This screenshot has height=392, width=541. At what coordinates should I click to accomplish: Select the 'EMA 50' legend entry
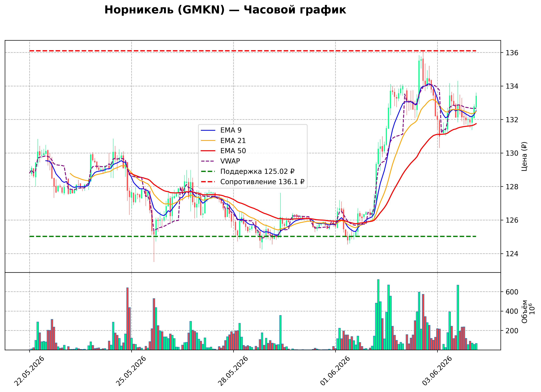pyautogui.click(x=233, y=151)
